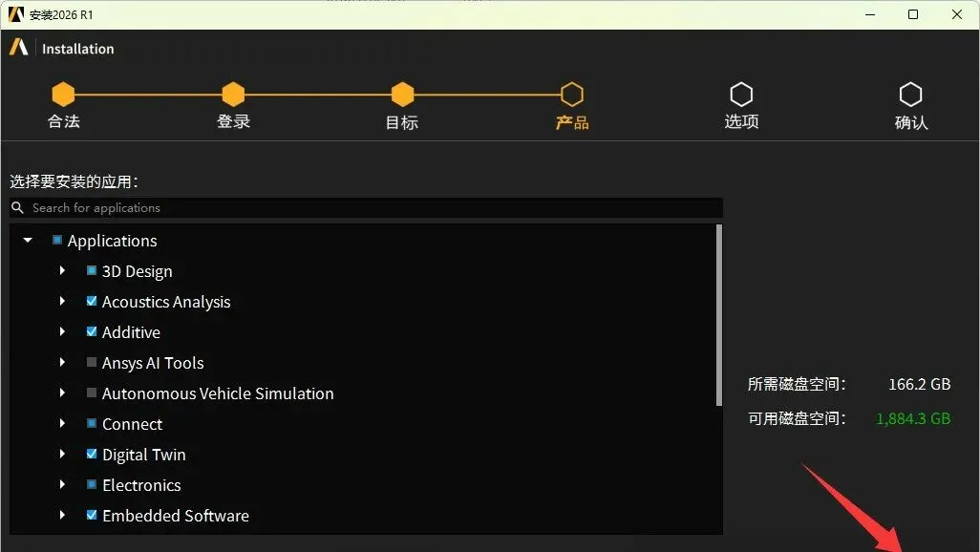
Task: Expand the 3D Design node
Action: 62,270
